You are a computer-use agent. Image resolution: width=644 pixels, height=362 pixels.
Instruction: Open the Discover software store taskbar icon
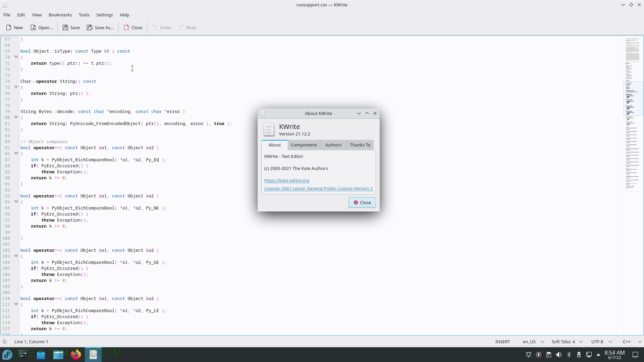pyautogui.click(x=41, y=354)
